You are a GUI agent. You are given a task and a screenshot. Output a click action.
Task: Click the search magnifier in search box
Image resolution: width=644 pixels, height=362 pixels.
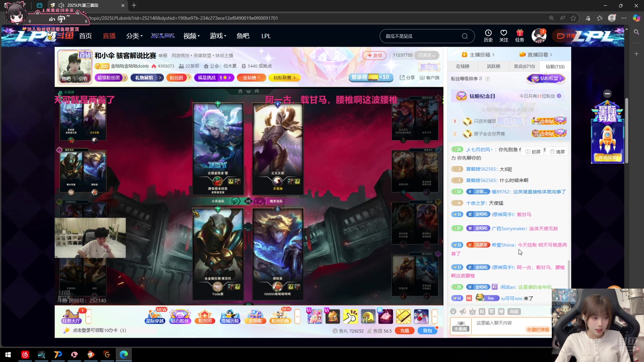click(465, 36)
